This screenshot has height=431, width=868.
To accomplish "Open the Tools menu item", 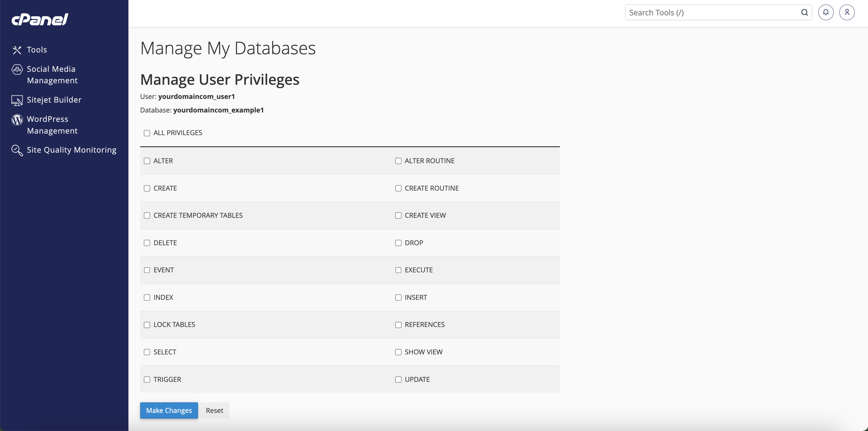I will 37,49.
